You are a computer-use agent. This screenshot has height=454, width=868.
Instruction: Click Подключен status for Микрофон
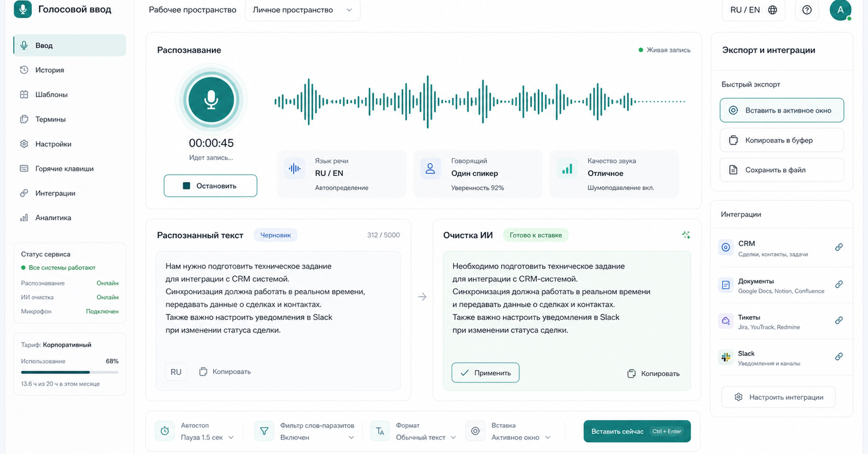click(102, 312)
